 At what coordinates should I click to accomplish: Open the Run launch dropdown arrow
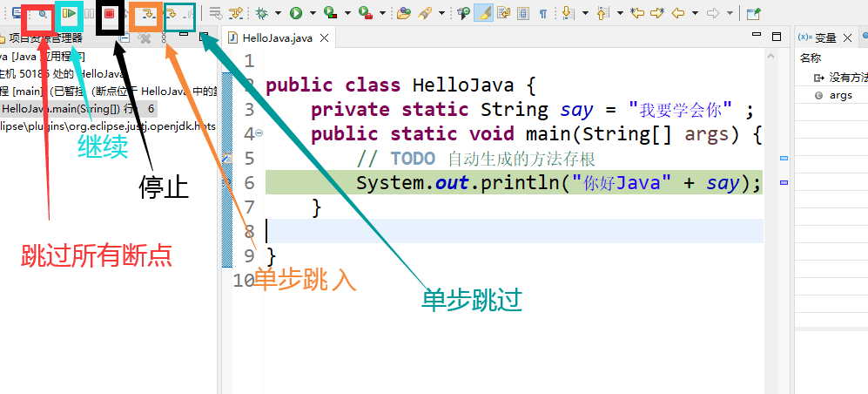tap(313, 13)
